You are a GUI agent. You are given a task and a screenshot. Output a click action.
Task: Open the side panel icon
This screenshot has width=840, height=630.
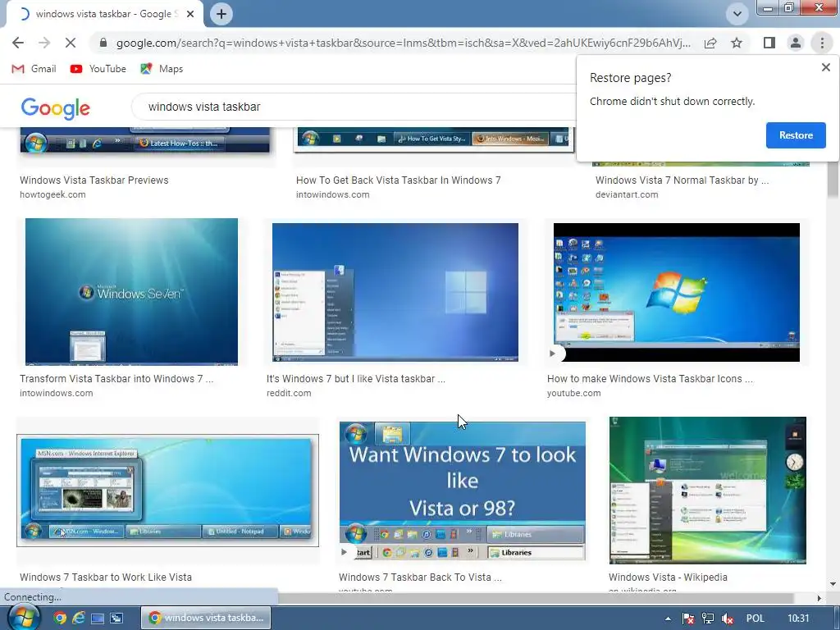pyautogui.click(x=769, y=43)
